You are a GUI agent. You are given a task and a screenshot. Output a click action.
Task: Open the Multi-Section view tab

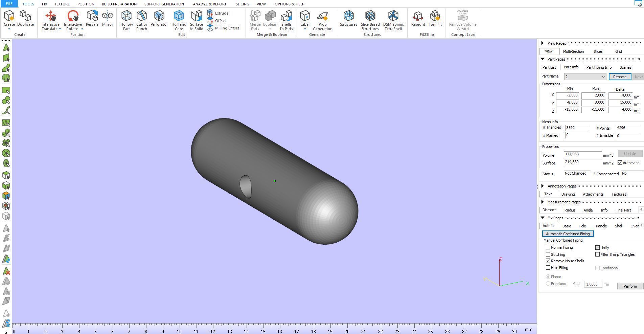573,51
